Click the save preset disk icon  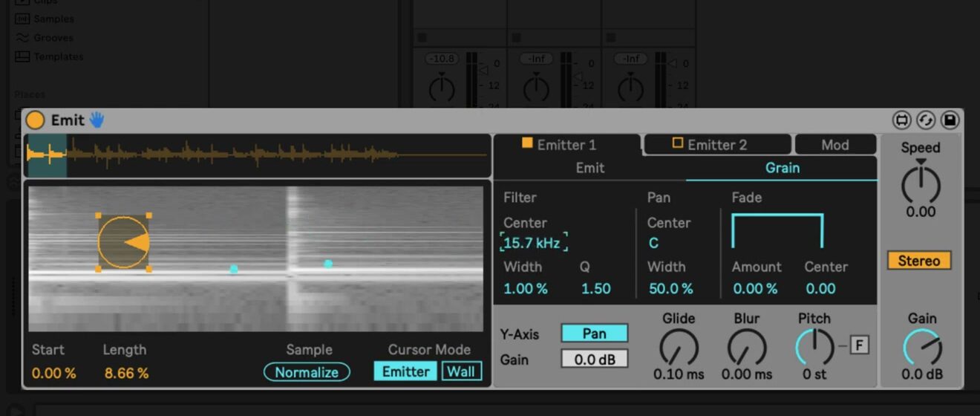(950, 120)
